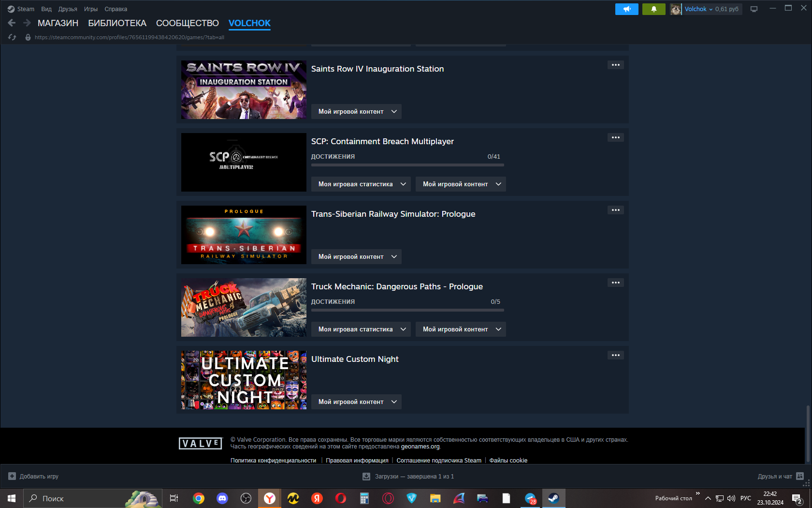Open the blue announcements megaphone button
This screenshot has height=508, width=812.
coord(627,9)
